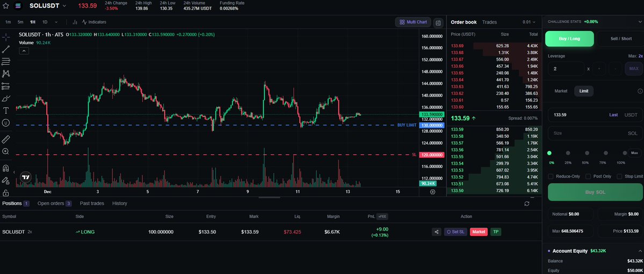Screen dimensions: 644x274
Task: Switch chart to 5m timeframe
Action: 20,22
